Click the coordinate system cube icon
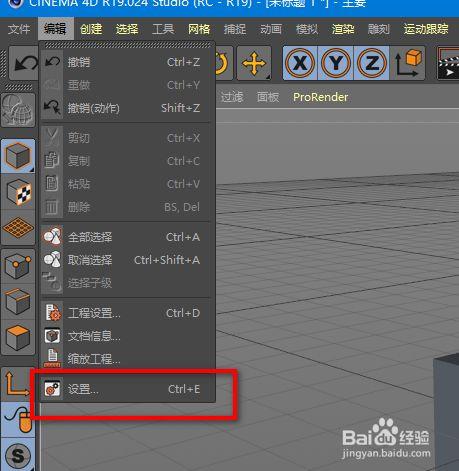The height and width of the screenshot is (471, 459). [408, 63]
